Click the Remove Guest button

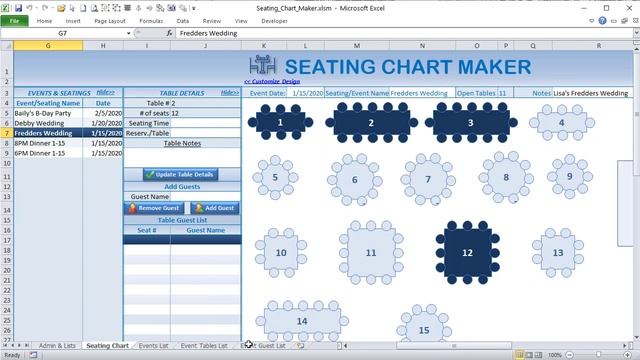click(x=154, y=208)
